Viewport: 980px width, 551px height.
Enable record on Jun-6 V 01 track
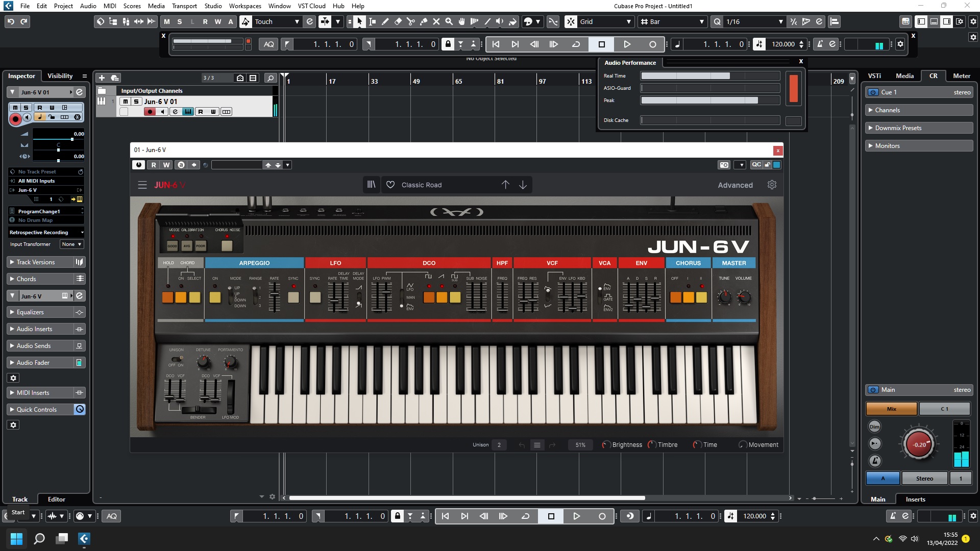tap(150, 112)
